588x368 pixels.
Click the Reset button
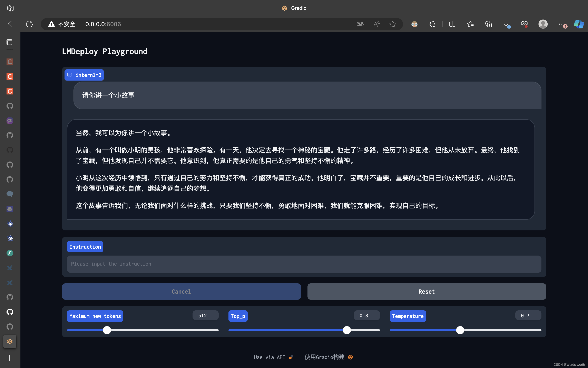pos(427,291)
